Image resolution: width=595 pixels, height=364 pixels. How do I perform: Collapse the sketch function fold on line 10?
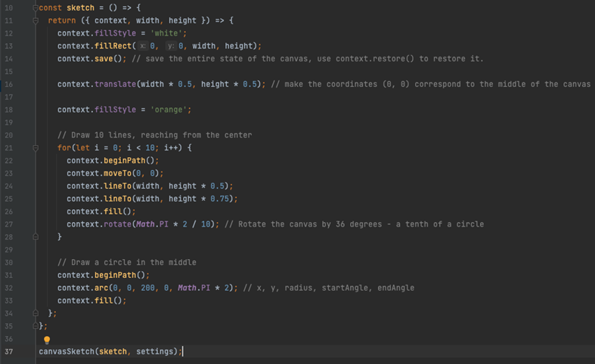coord(36,8)
